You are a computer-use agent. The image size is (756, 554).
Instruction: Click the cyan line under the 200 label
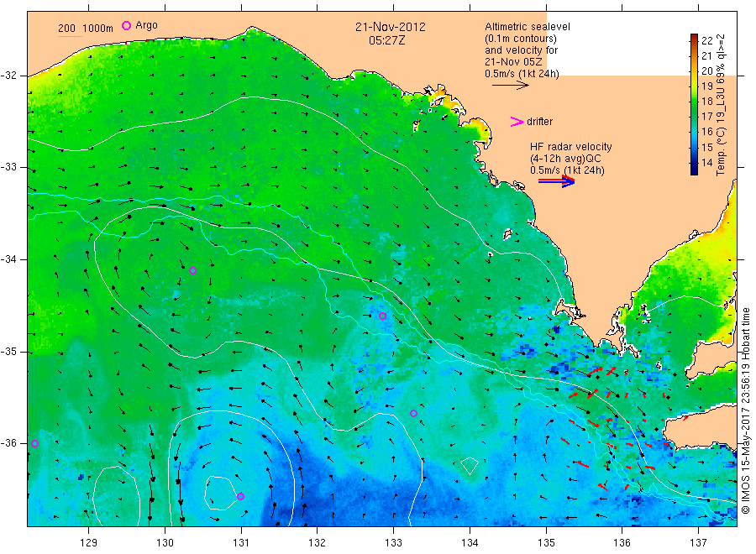(x=70, y=36)
